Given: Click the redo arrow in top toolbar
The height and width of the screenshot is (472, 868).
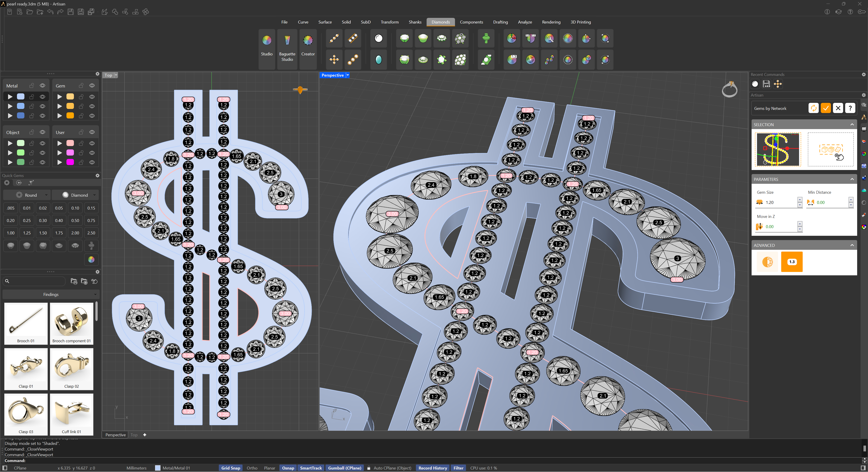Looking at the screenshot, I should coord(60,12).
